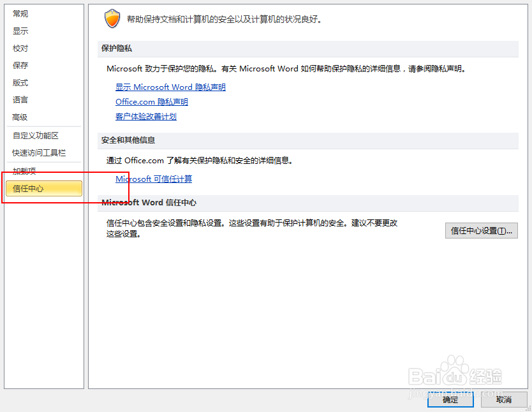Open the 客户体验改善计划 link
Screen dimensions: 532x412
[x=146, y=117]
